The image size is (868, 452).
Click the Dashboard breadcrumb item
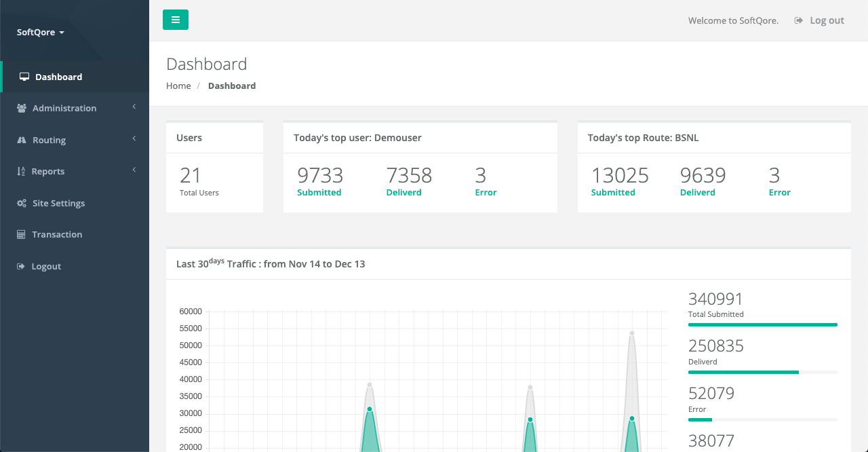(x=232, y=86)
